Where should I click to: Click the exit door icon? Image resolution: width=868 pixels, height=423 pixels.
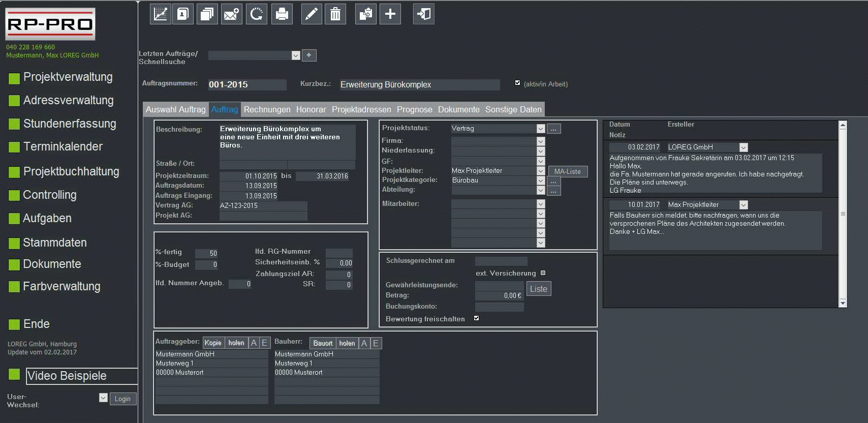pyautogui.click(x=424, y=14)
